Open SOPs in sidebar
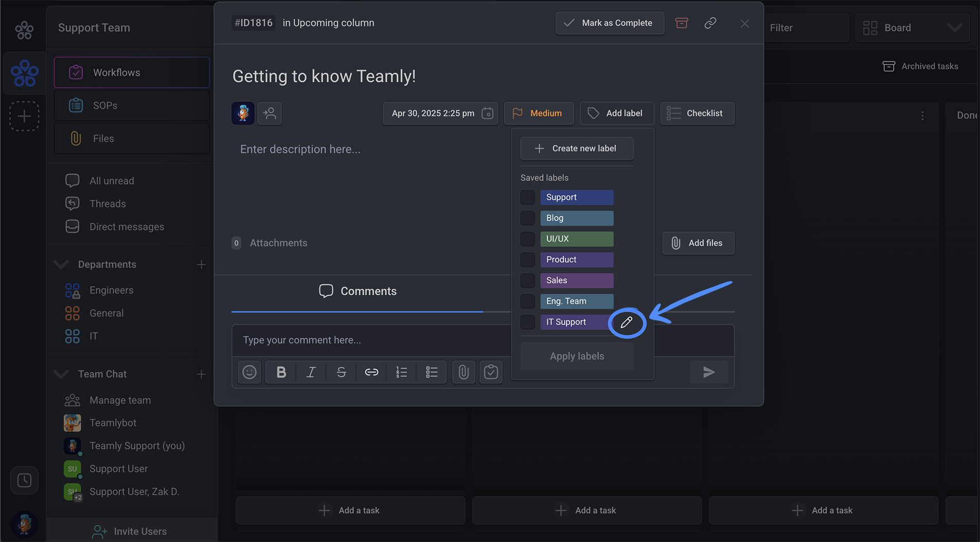The height and width of the screenshot is (542, 980). 132,105
